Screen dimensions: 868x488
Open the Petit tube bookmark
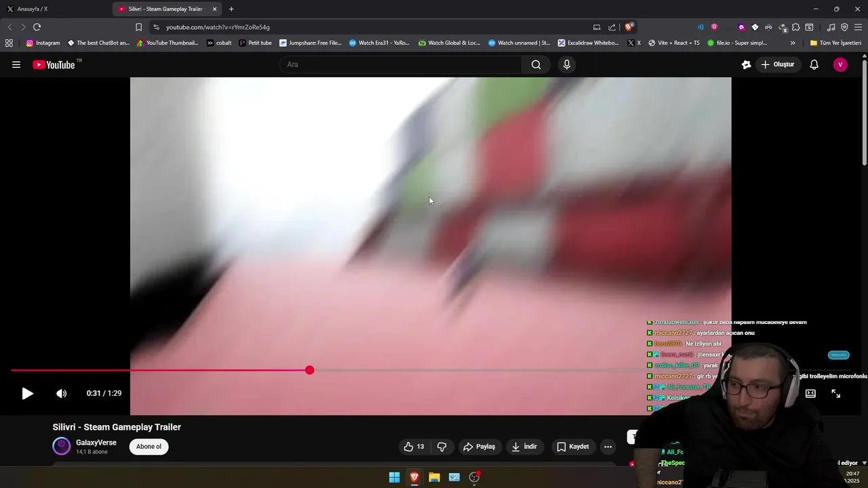point(255,43)
